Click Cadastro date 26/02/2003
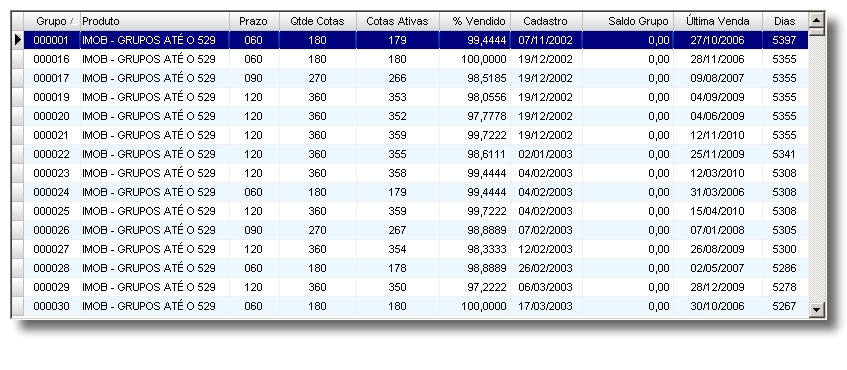 [x=546, y=268]
